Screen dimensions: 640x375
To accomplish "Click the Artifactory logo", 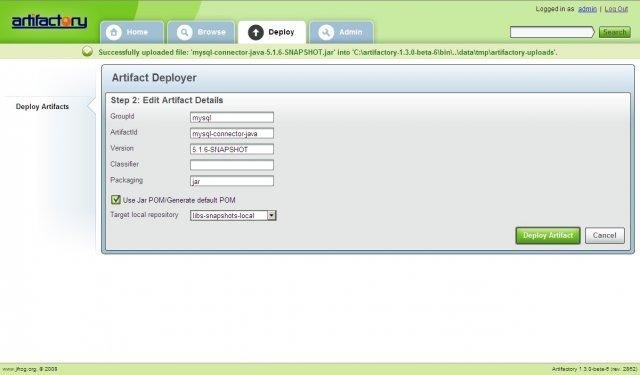I will [49, 22].
